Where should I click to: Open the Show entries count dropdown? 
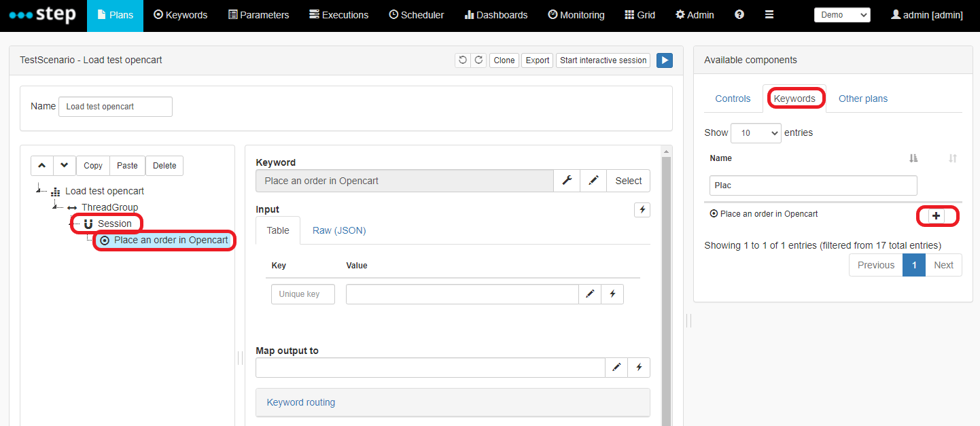click(755, 132)
